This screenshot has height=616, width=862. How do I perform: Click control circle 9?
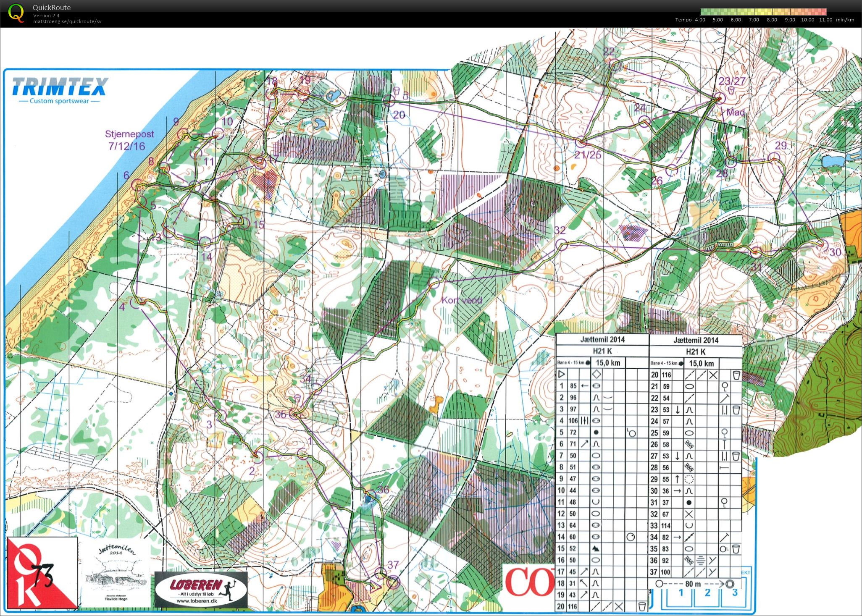coord(183,134)
